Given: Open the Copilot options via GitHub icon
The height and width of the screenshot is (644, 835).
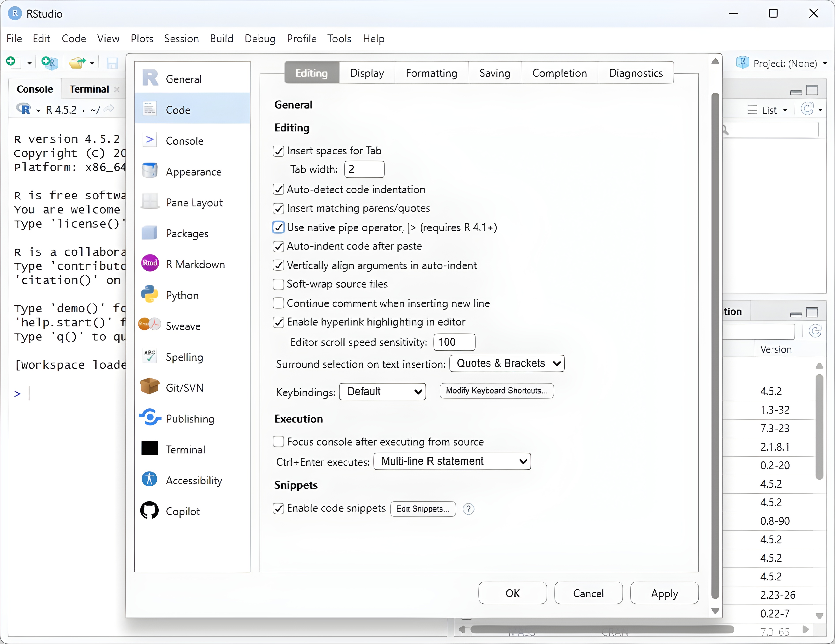Looking at the screenshot, I should click(149, 510).
